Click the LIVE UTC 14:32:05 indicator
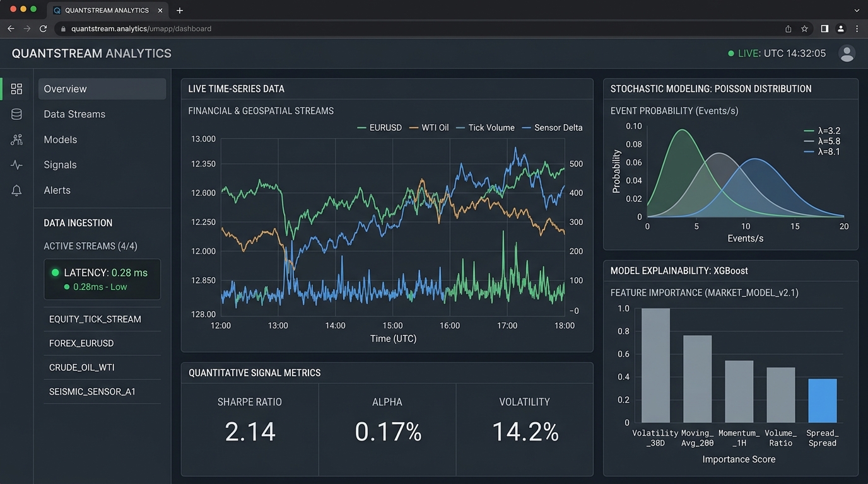 click(777, 54)
